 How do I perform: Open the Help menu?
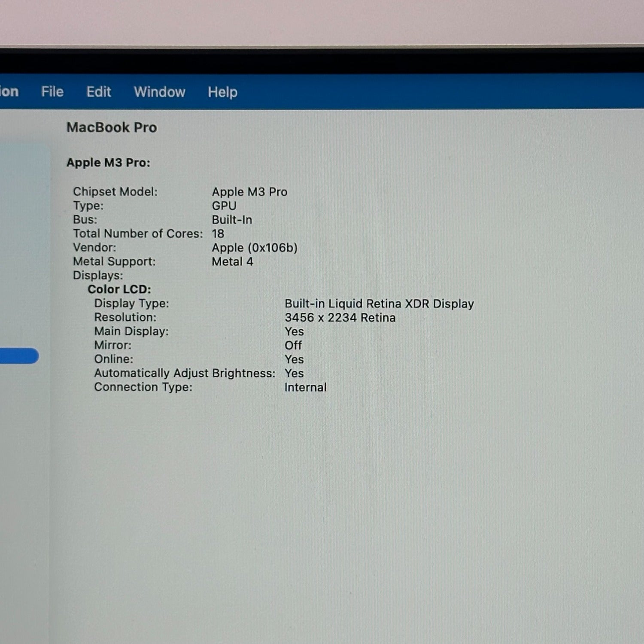coord(222,92)
